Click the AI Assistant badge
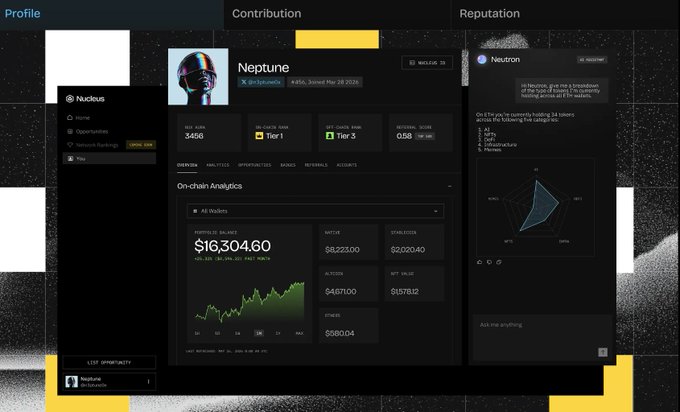Viewport: 680px width, 412px height. (592, 59)
